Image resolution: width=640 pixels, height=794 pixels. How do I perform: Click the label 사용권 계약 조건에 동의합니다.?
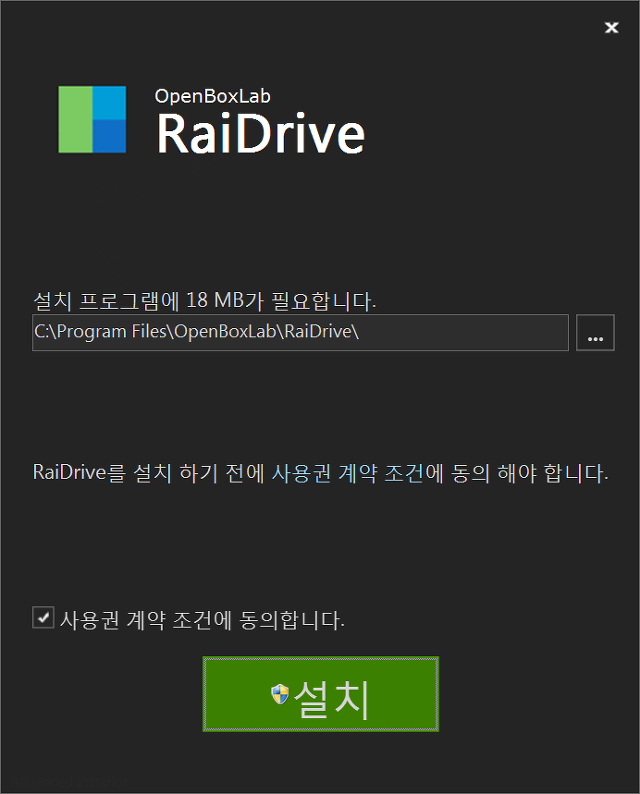click(x=203, y=620)
